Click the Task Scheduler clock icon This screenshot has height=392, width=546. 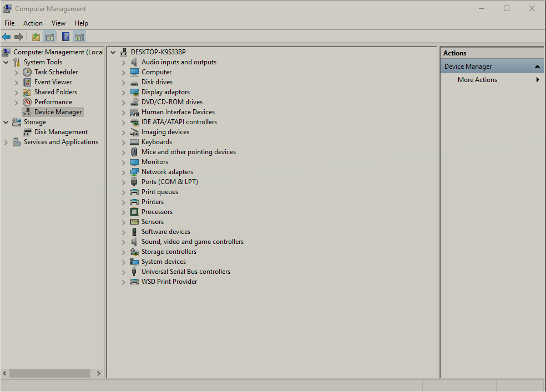coord(27,72)
